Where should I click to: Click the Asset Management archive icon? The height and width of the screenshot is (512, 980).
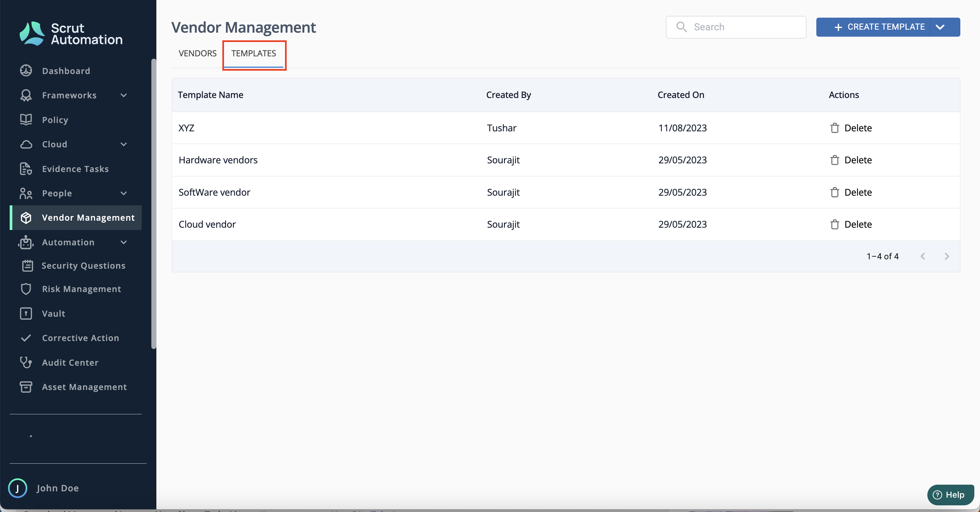[26, 387]
